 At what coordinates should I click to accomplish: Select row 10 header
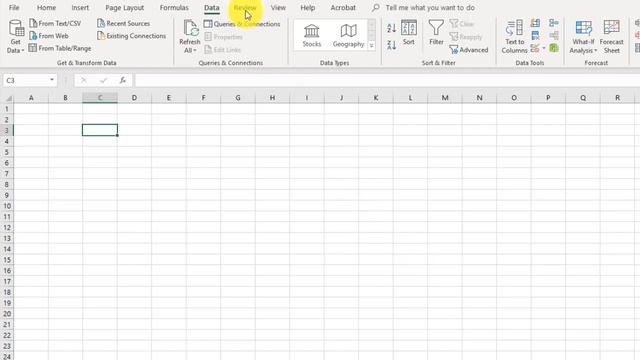7,206
